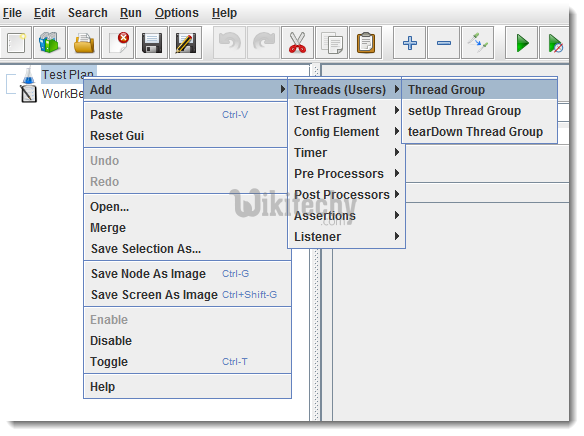This screenshot has width=584, height=436.
Task: Expand the Pre Processors submenu
Action: pos(345,174)
